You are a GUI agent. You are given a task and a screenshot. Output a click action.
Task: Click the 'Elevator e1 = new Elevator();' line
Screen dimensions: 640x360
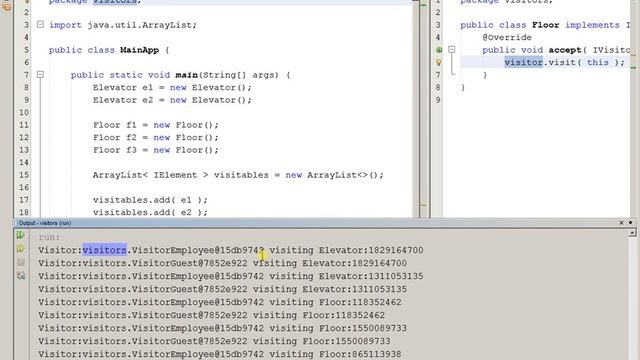tap(172, 87)
